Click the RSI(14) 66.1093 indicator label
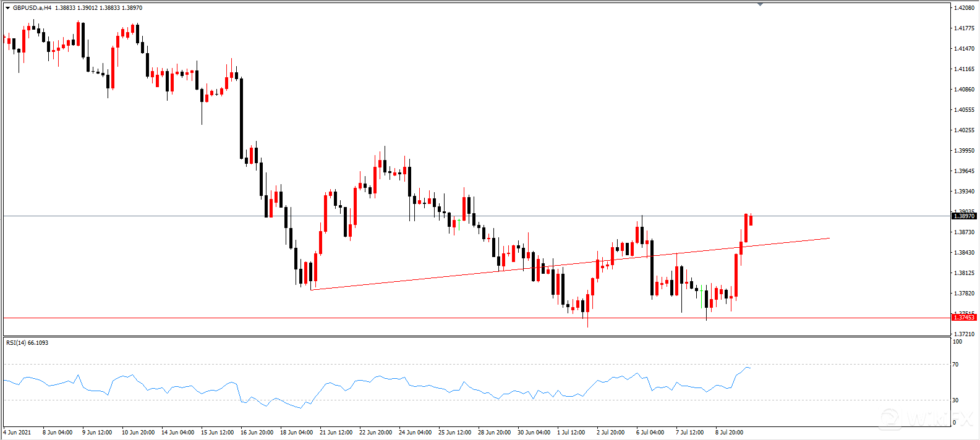 pos(27,342)
